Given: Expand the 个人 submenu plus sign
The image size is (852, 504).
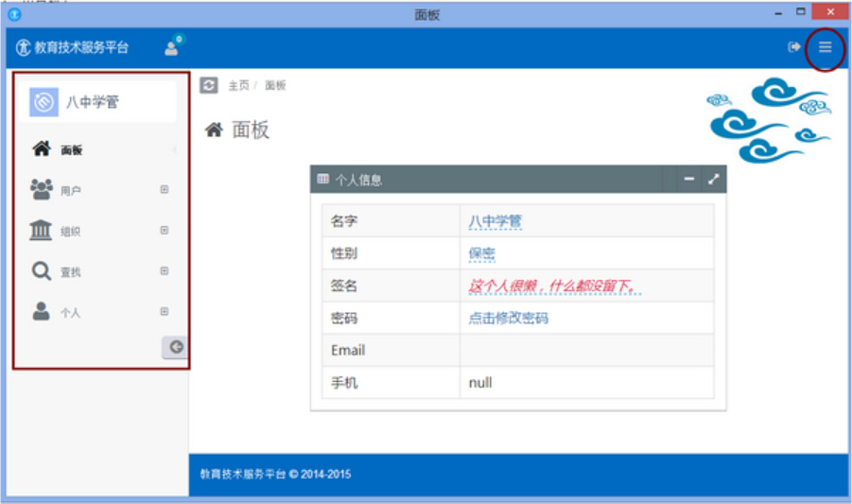Looking at the screenshot, I should tap(165, 312).
